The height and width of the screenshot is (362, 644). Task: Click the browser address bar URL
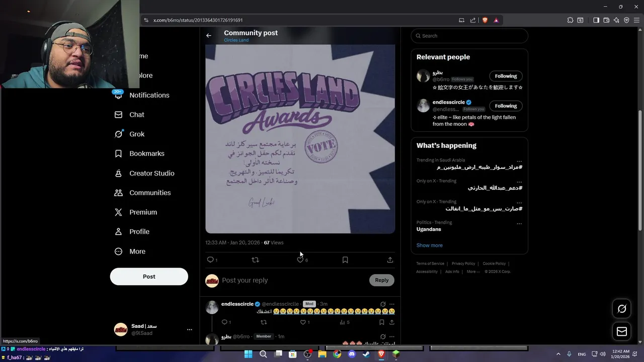tap(198, 20)
